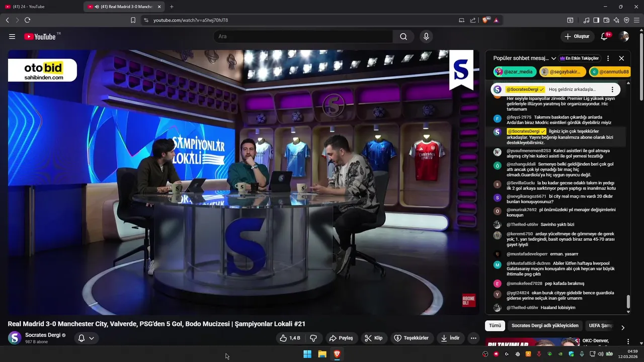Click the @canmutlu88 chat chip

[x=609, y=72]
